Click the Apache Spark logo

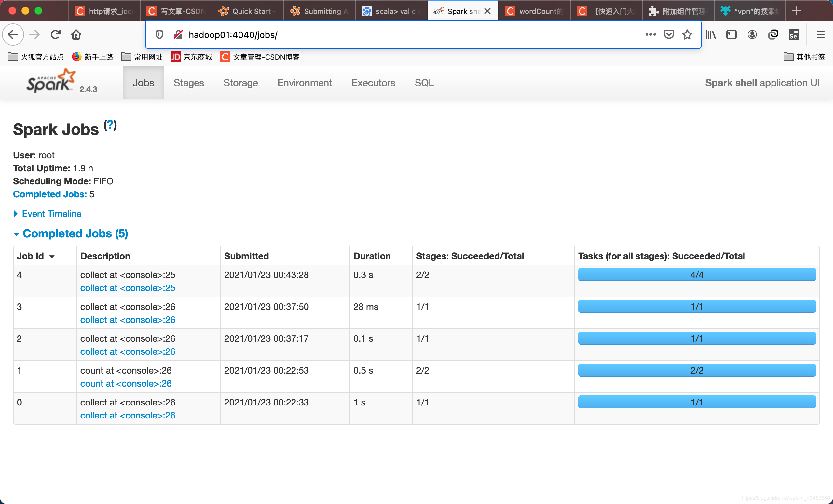click(x=51, y=80)
